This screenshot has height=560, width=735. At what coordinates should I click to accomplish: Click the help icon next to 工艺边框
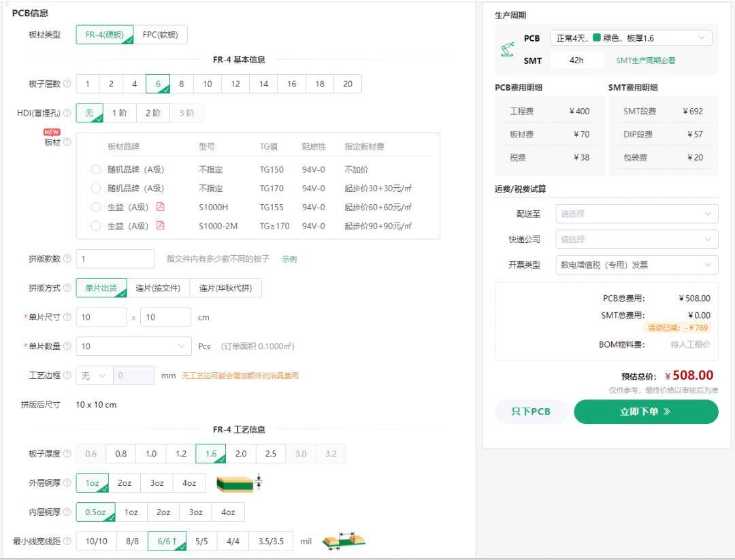(67, 376)
